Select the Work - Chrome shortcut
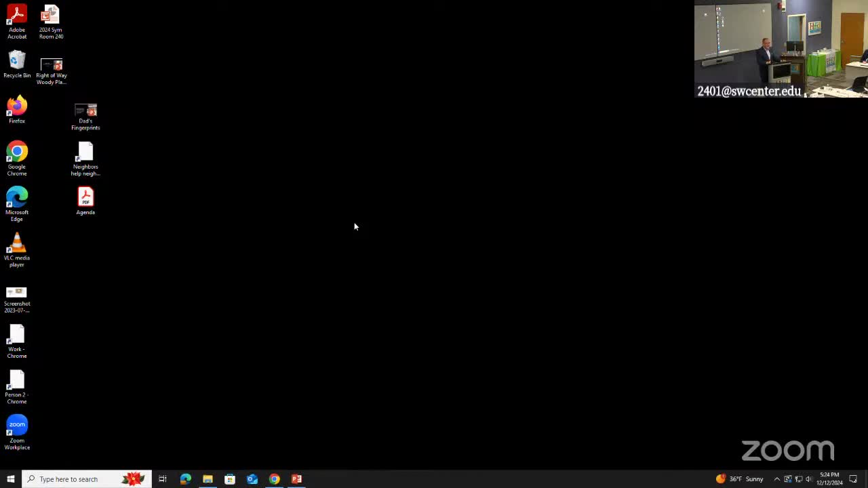Viewport: 868px width, 488px height. pos(17,342)
